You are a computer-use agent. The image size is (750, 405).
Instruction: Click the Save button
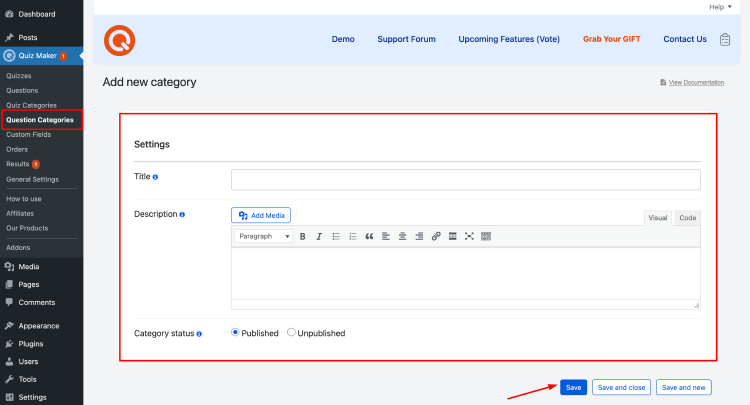coord(574,387)
